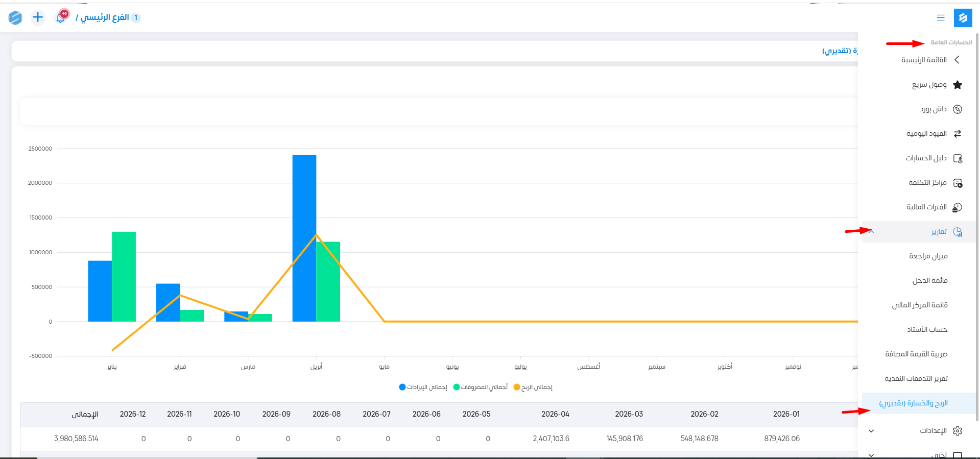
Task: Open the income statement report
Action: coord(929,281)
